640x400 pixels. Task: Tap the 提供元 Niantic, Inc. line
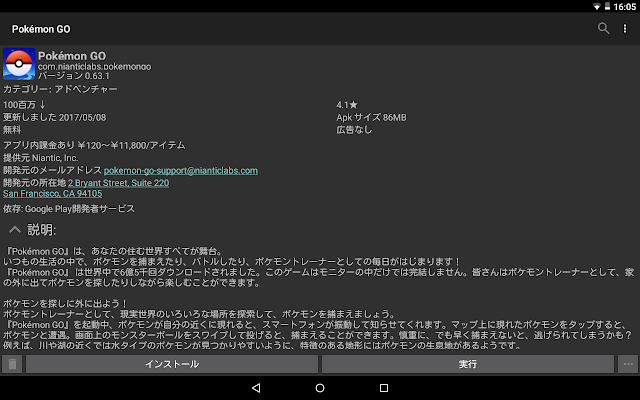[x=40, y=158]
